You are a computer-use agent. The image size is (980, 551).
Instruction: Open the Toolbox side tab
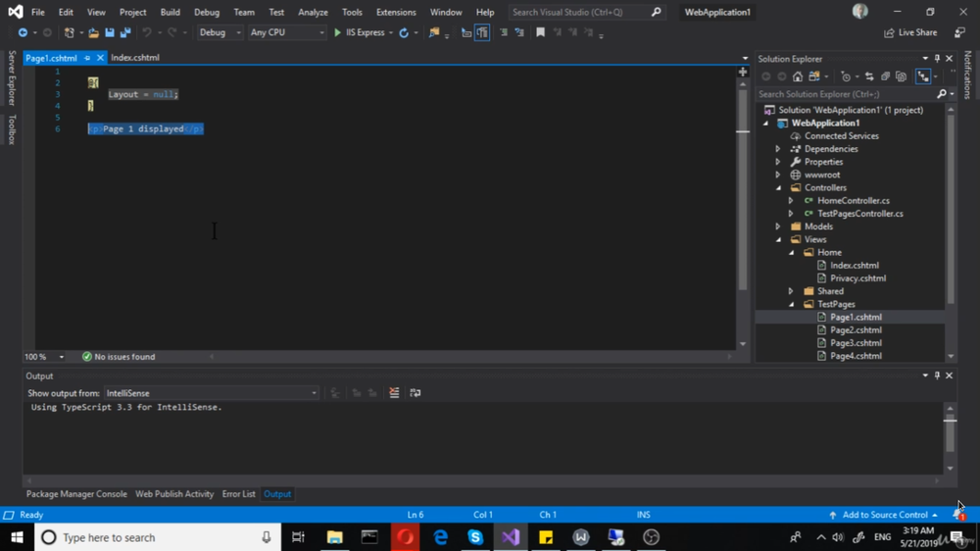11,129
